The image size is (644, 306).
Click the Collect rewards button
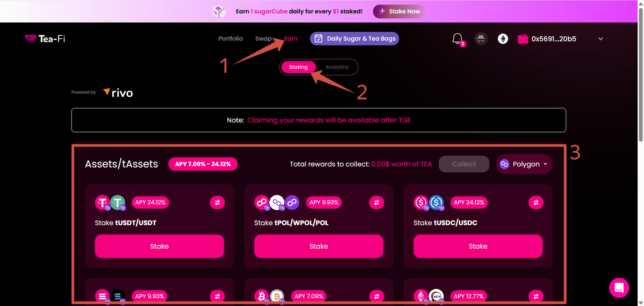[x=464, y=164]
